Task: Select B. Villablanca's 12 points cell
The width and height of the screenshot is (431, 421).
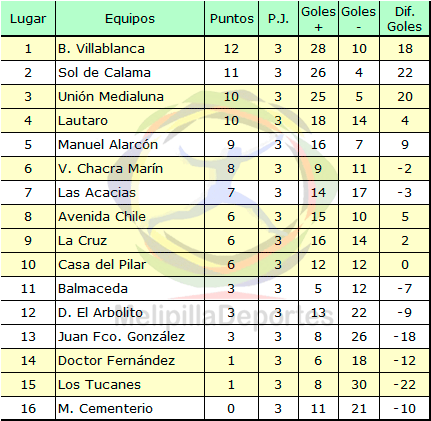Action: [232, 49]
